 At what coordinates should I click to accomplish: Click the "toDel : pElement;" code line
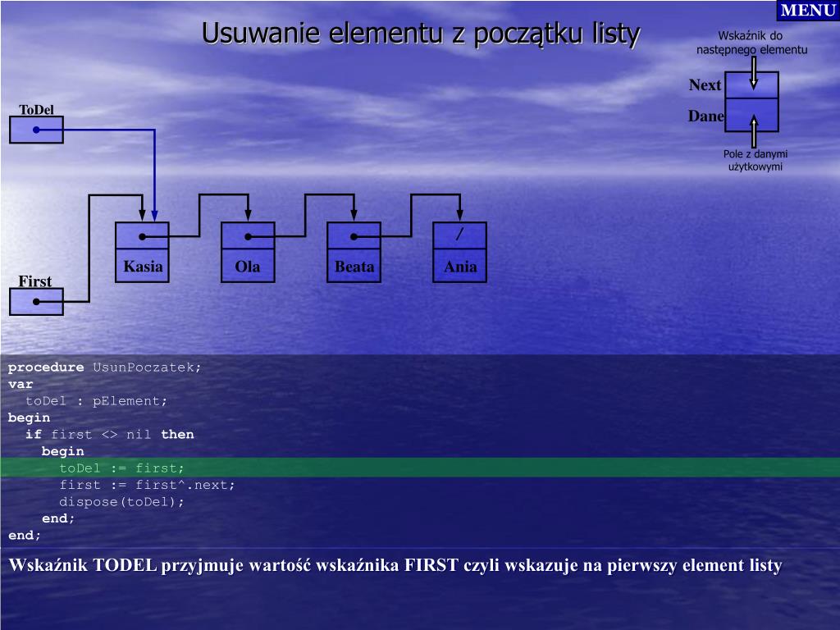point(97,401)
